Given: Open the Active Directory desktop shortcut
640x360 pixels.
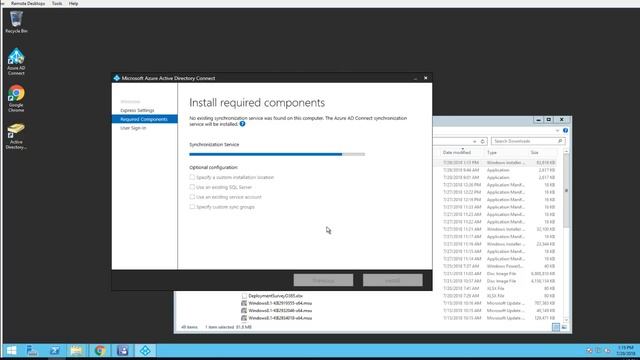Looking at the screenshot, I should point(16,136).
